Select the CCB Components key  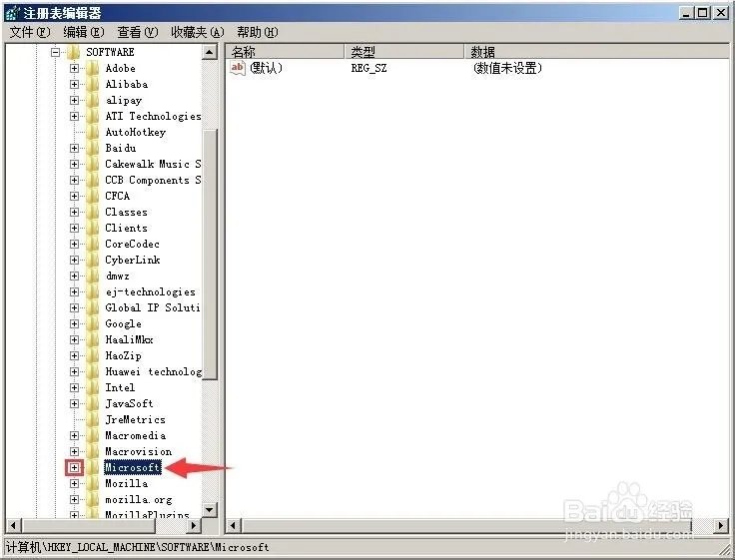[153, 180]
